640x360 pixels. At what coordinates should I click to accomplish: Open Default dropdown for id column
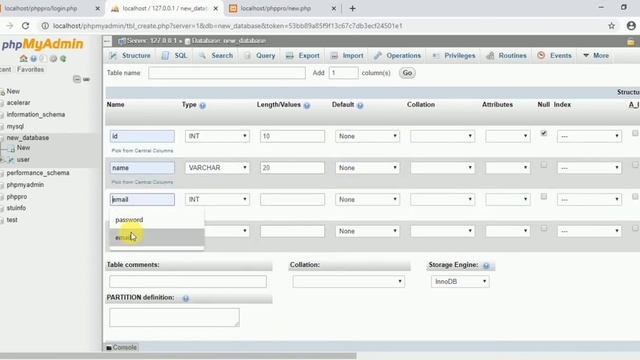pyautogui.click(x=367, y=136)
